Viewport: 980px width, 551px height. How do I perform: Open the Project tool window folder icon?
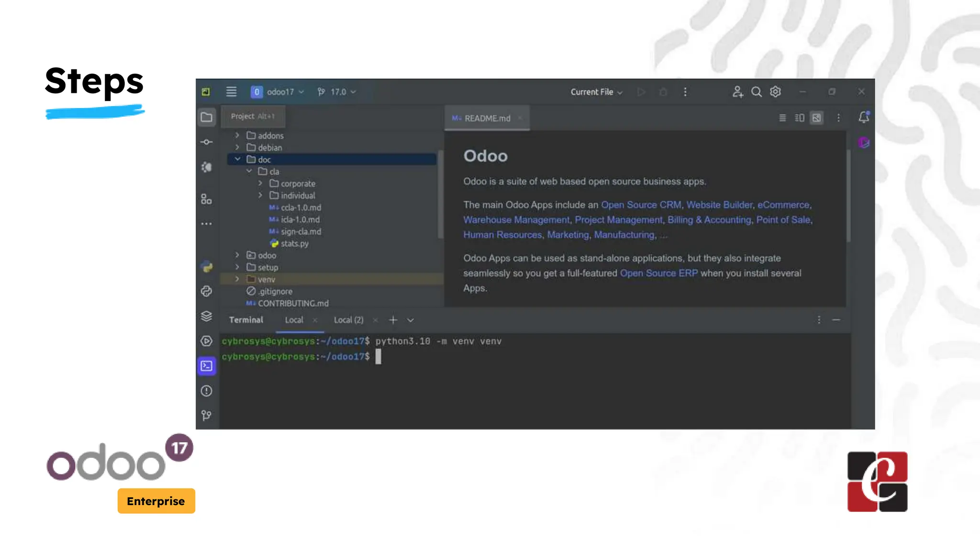(207, 117)
